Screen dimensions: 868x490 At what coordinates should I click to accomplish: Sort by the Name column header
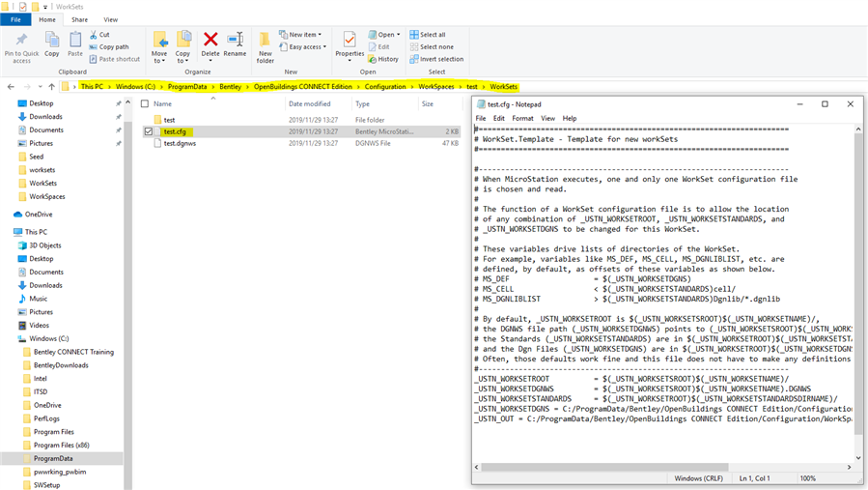click(163, 103)
